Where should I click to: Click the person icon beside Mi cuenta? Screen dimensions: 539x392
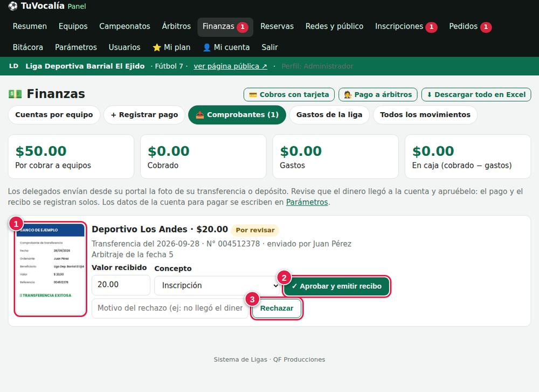[206, 47]
